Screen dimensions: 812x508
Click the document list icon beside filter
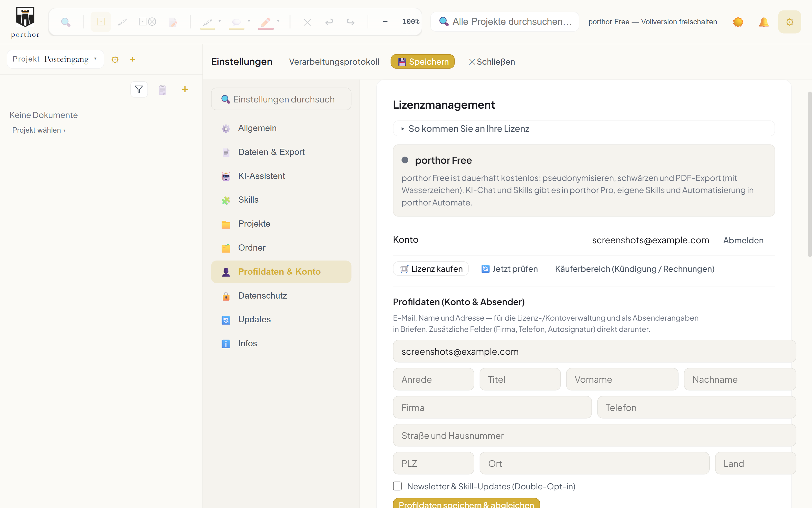tap(162, 90)
